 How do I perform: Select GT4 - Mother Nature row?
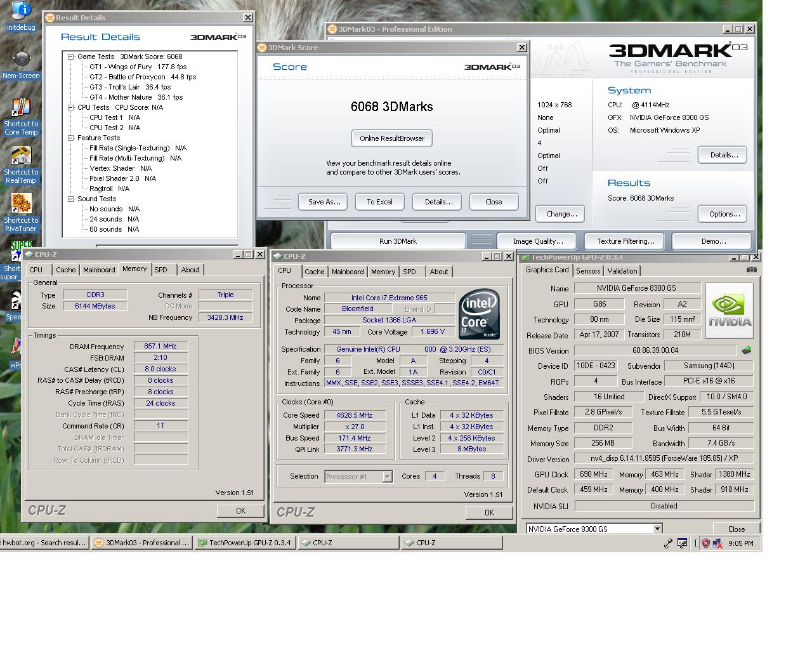(x=136, y=97)
